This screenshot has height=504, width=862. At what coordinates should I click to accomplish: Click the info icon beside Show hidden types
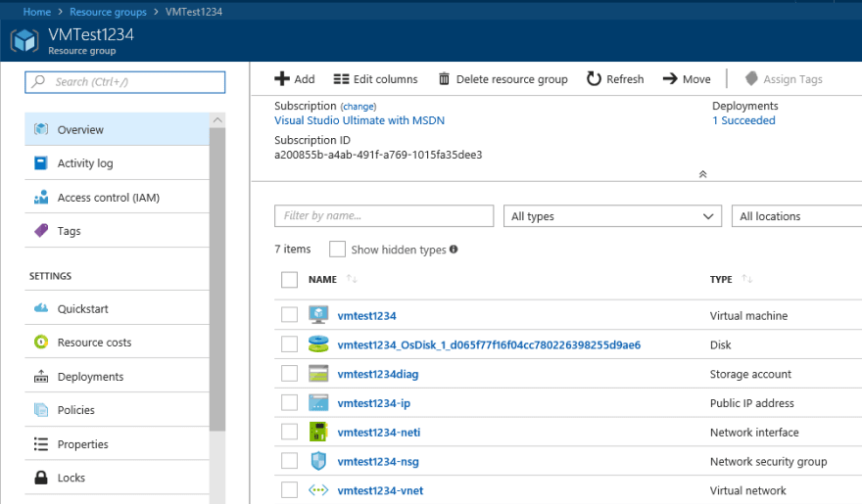(454, 249)
